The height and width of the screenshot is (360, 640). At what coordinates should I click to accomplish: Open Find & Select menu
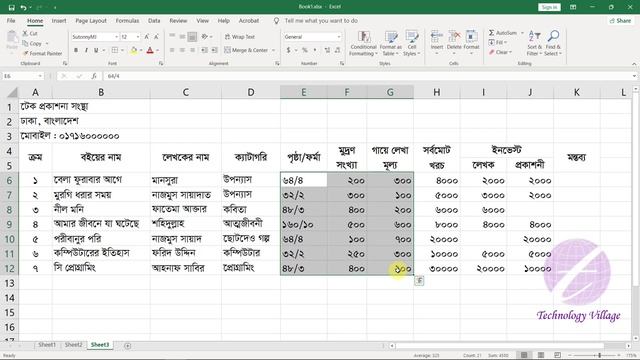(553, 43)
